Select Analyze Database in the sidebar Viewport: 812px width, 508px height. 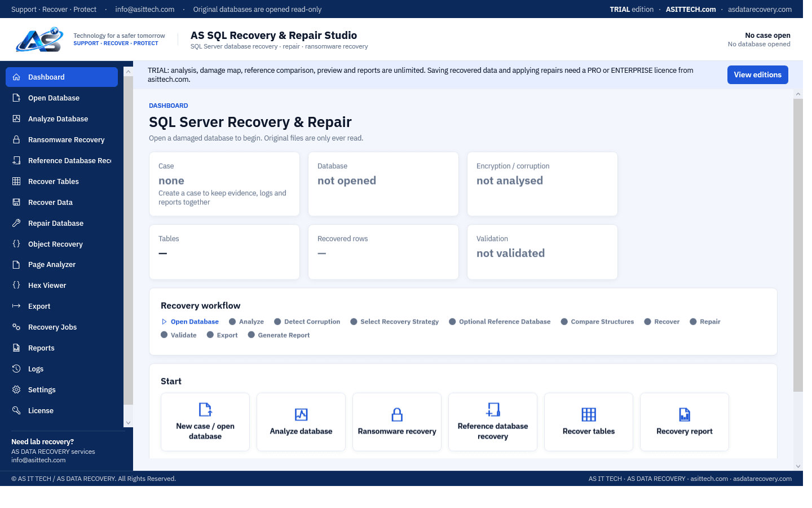coord(61,119)
